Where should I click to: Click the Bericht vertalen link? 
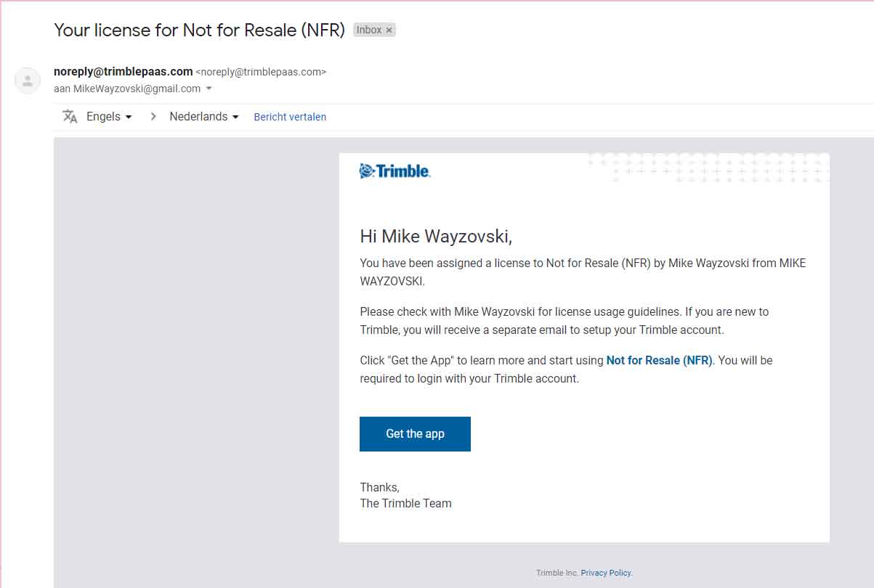click(x=290, y=117)
